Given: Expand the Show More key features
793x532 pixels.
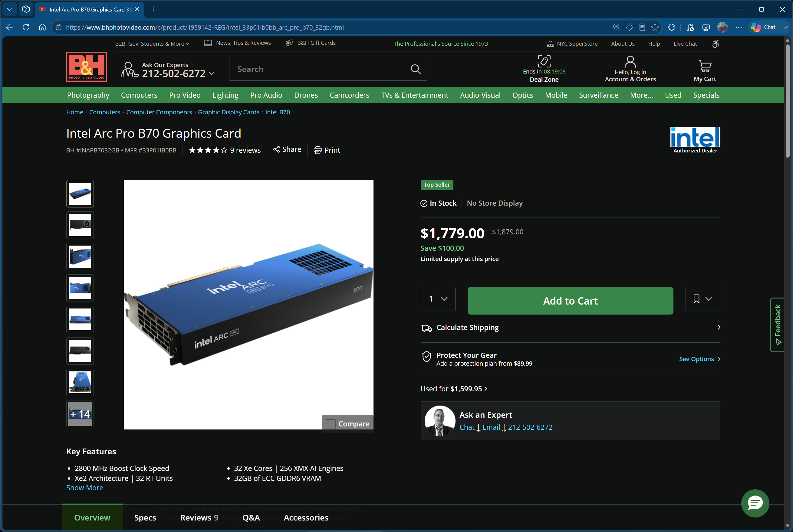Looking at the screenshot, I should [84, 488].
